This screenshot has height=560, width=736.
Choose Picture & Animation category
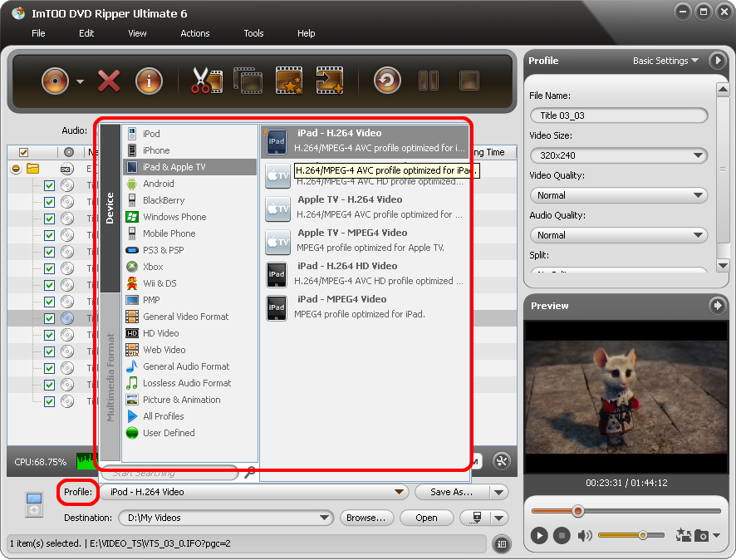[190, 400]
